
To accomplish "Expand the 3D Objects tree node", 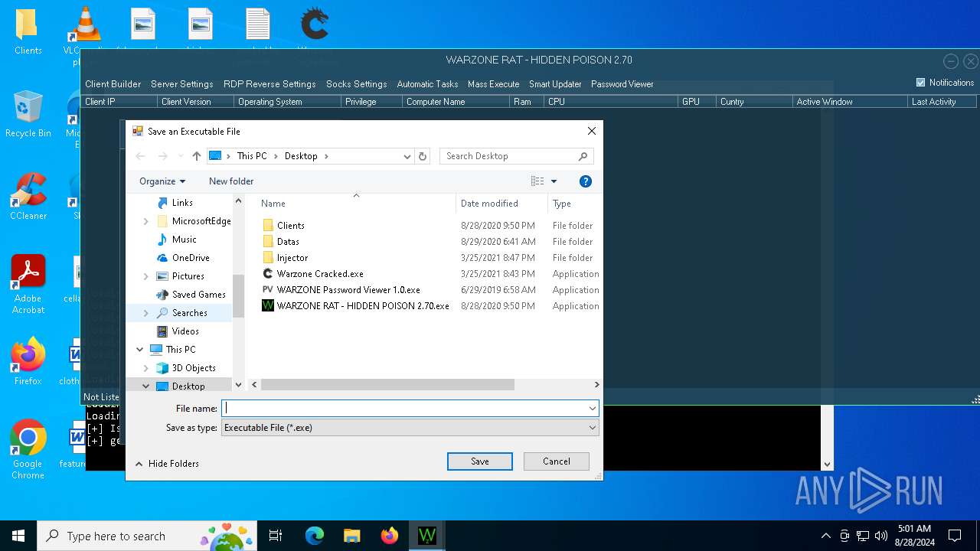I will pos(146,368).
